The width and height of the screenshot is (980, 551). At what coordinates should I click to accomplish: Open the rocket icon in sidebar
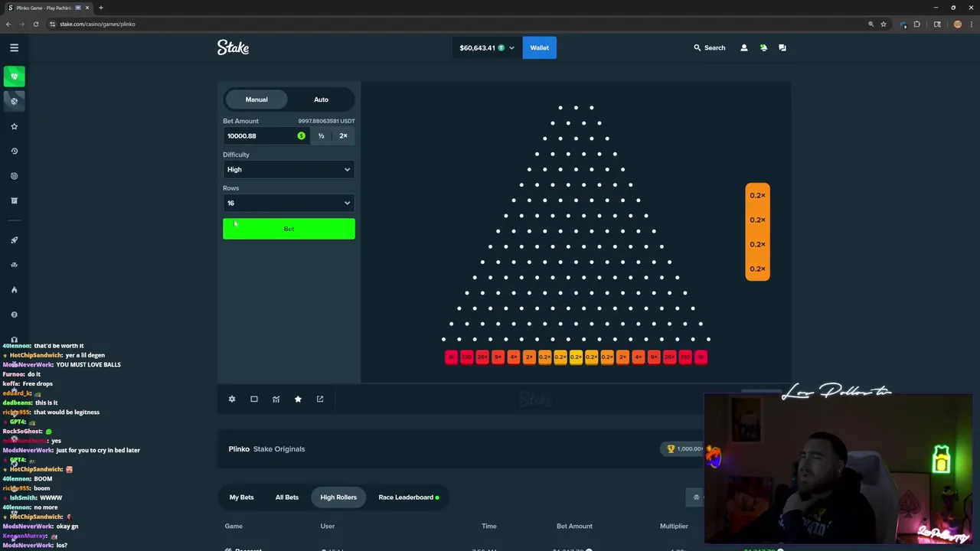pyautogui.click(x=14, y=240)
